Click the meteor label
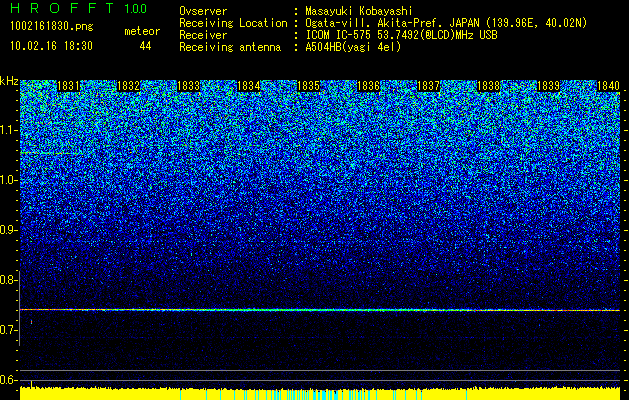 (x=142, y=31)
